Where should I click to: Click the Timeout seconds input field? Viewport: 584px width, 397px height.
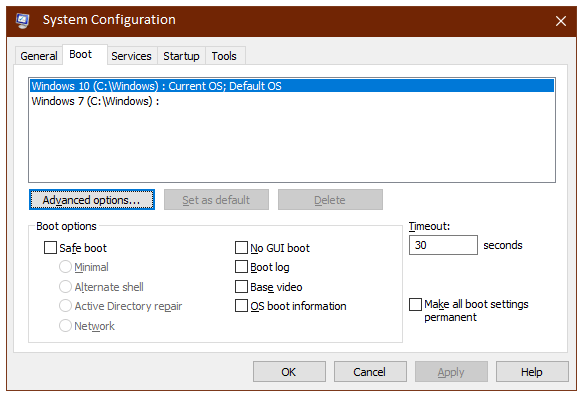point(443,245)
